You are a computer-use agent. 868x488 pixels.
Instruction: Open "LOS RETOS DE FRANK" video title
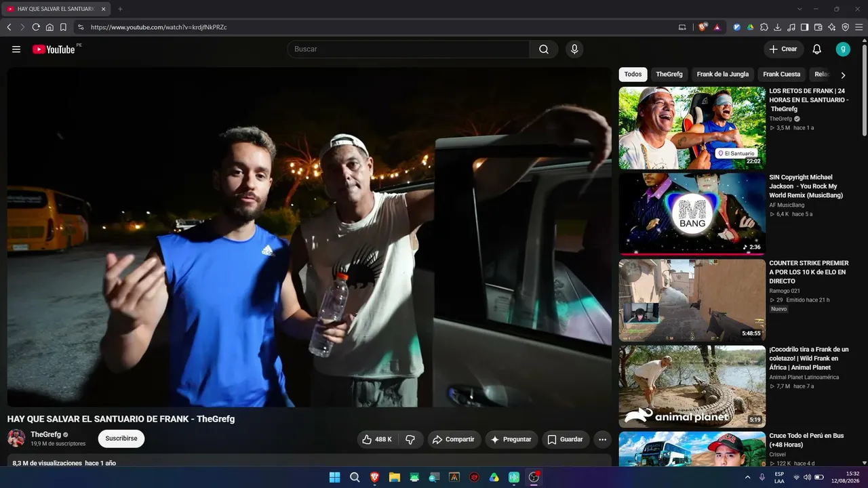pyautogui.click(x=808, y=100)
